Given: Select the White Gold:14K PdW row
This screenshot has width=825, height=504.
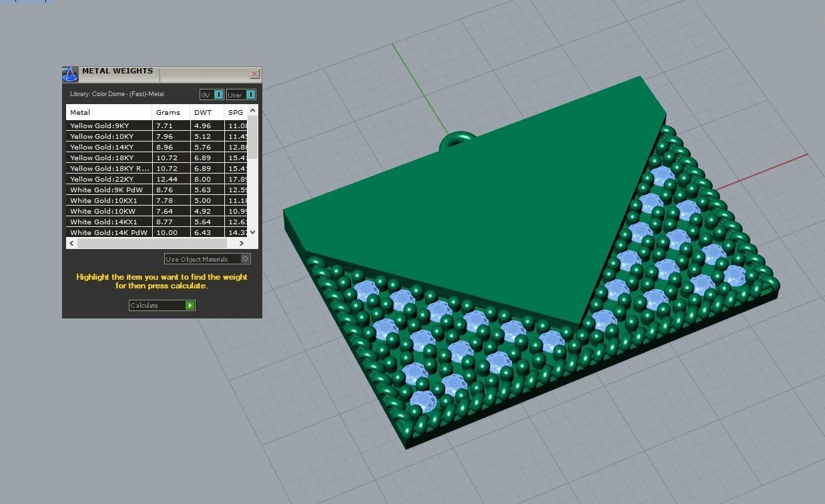Looking at the screenshot, I should tap(157, 232).
